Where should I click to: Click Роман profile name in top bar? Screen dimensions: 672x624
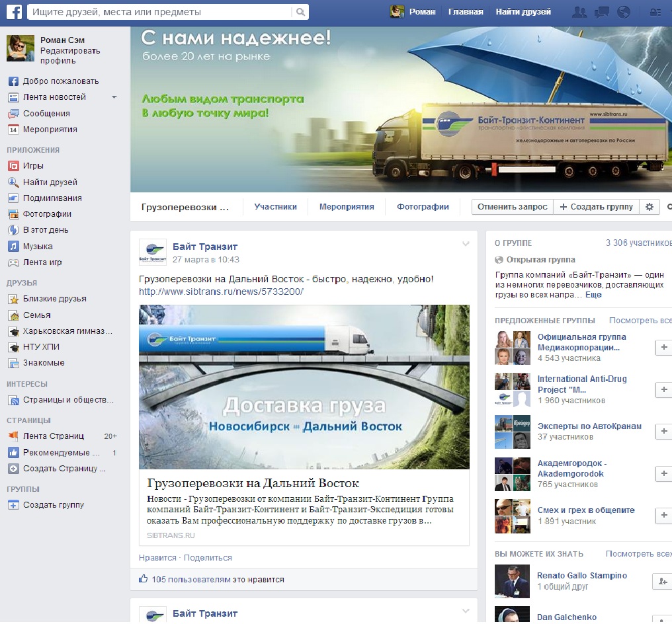point(422,12)
